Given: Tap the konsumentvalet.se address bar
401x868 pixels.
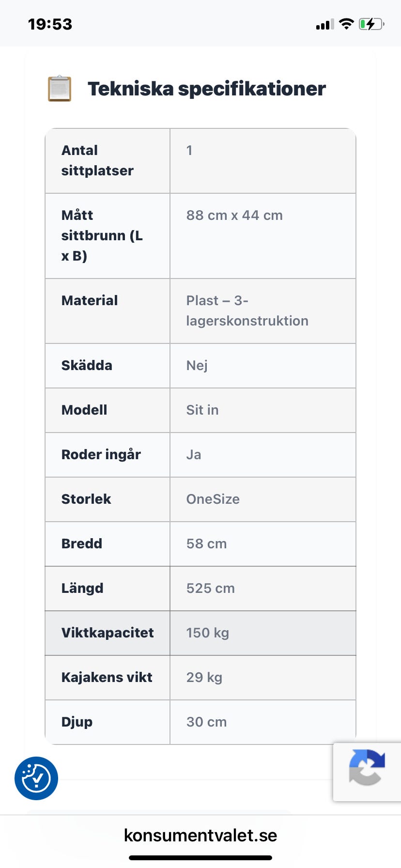Looking at the screenshot, I should 200,835.
